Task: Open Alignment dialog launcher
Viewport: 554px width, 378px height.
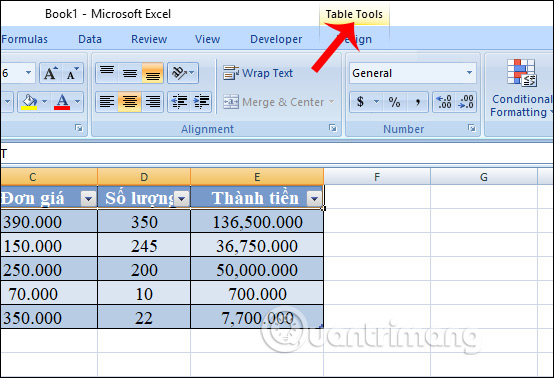Action: (333, 128)
